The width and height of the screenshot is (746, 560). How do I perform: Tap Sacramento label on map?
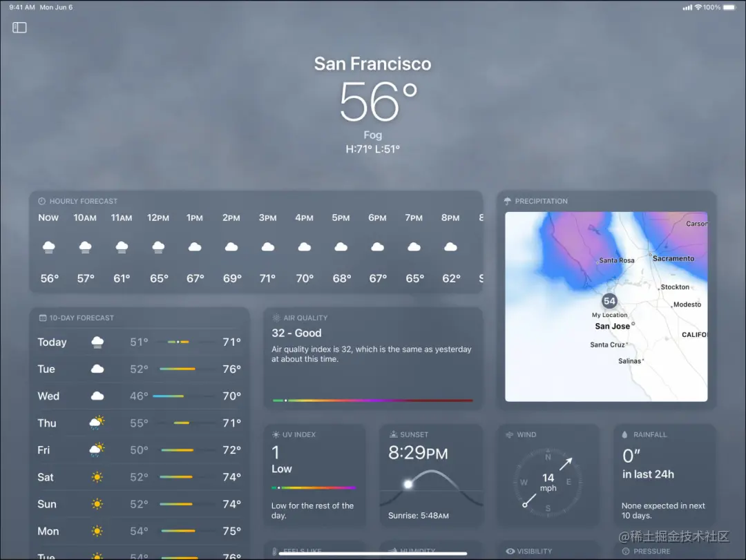coord(673,258)
